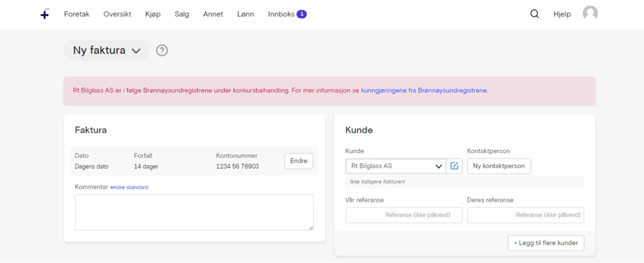Click the 14 dager due value
This screenshot has height=263, width=644.
point(146,166)
